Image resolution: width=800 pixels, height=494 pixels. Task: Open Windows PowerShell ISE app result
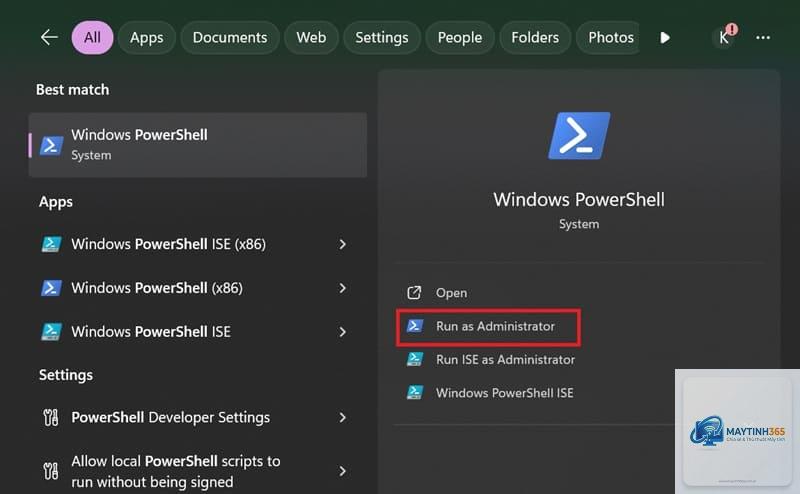[x=197, y=332]
